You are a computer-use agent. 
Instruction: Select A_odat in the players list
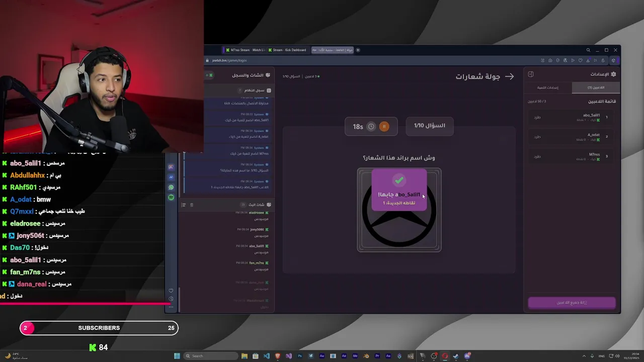click(572, 137)
